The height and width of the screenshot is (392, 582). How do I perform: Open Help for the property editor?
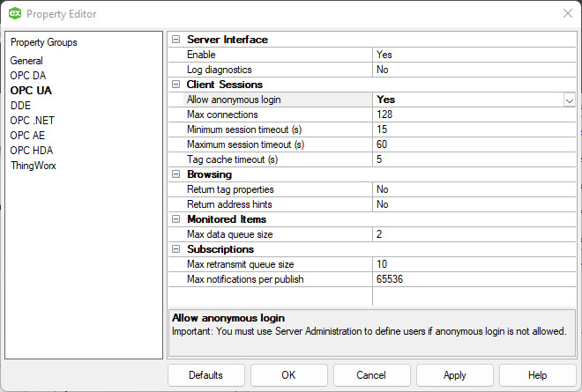coord(537,375)
